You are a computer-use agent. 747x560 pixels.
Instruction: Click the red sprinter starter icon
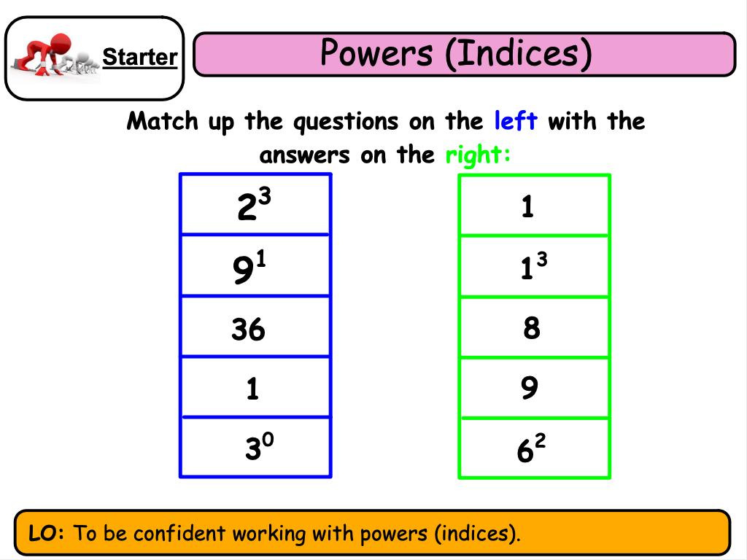(x=53, y=57)
